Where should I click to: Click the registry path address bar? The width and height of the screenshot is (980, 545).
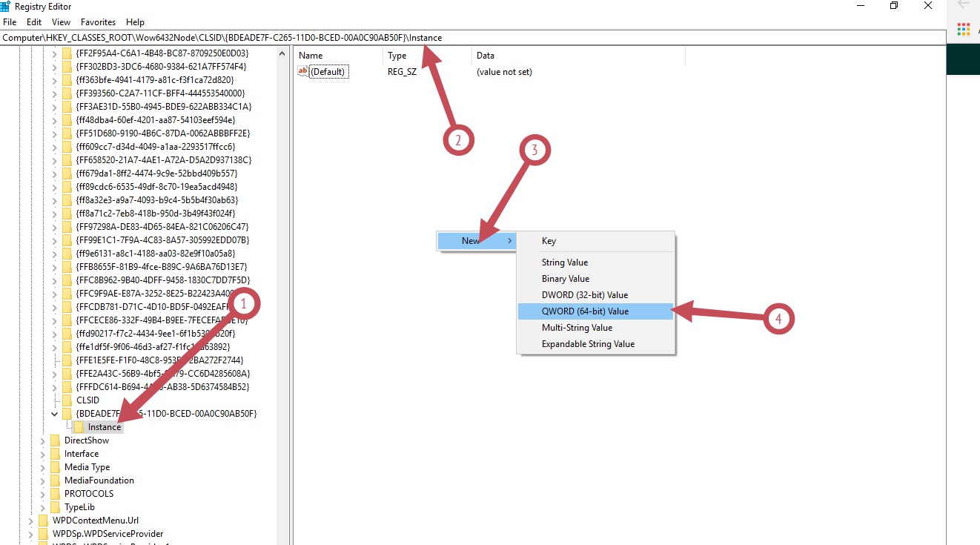(473, 37)
